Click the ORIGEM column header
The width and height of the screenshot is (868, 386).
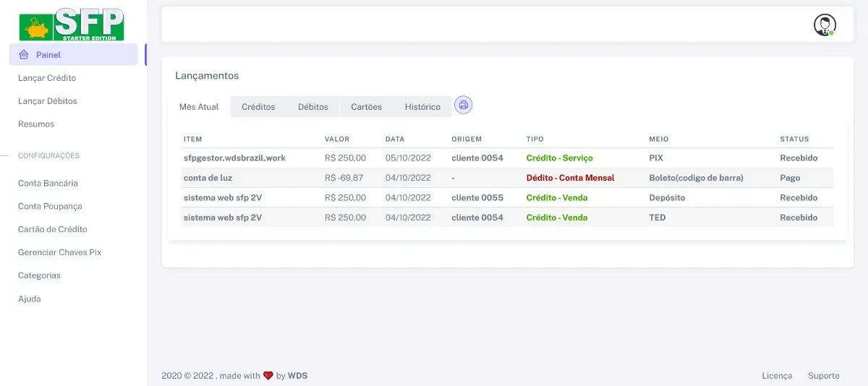point(467,139)
